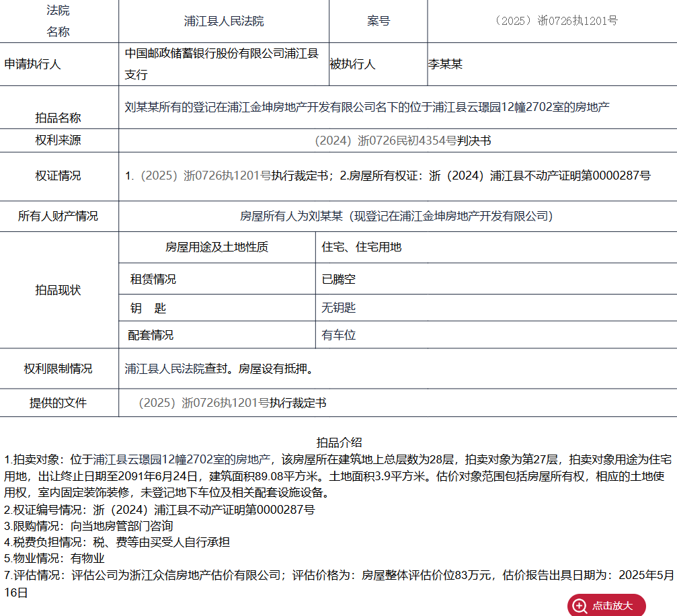Image resolution: width=677 pixels, height=616 pixels.
Task: Click the 所有人财产情况 label
Action: click(58, 216)
